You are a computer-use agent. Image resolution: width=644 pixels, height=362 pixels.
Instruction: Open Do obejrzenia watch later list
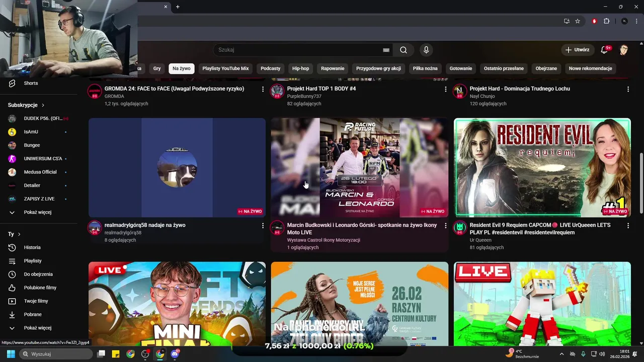[x=39, y=274]
